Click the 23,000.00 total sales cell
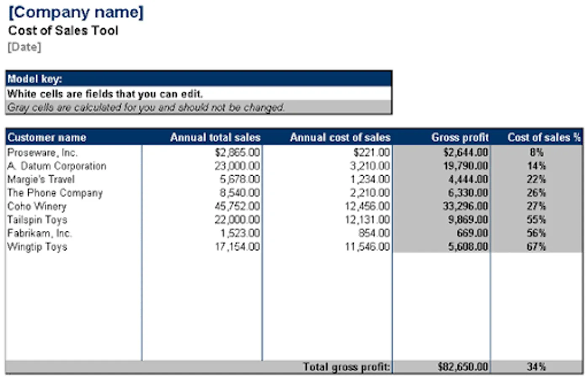The height and width of the screenshot is (379, 588). coord(202,166)
